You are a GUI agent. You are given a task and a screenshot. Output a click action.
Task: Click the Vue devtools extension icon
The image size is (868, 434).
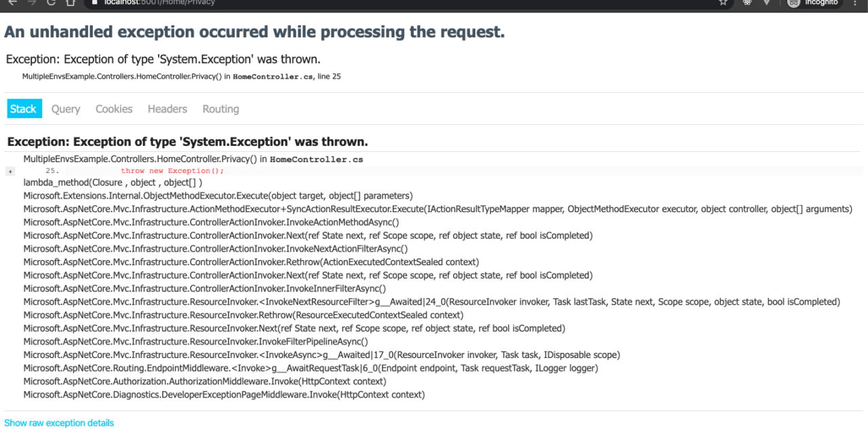(767, 3)
